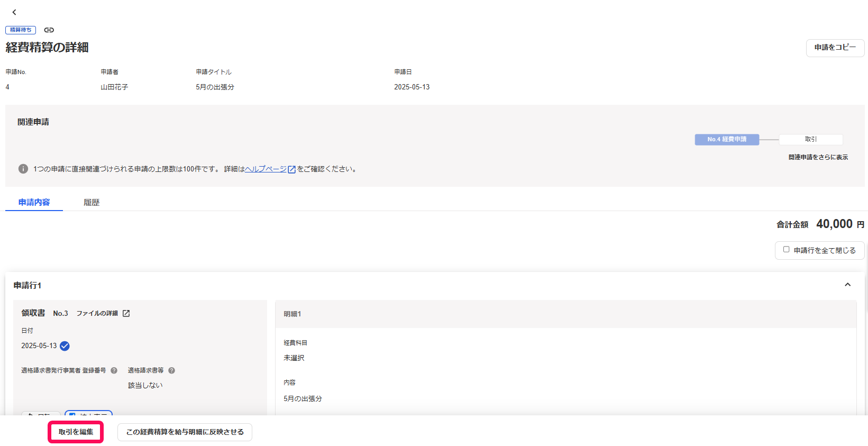This screenshot has height=446, width=868.
Task: Click help icon for 登録番号
Action: point(114,370)
